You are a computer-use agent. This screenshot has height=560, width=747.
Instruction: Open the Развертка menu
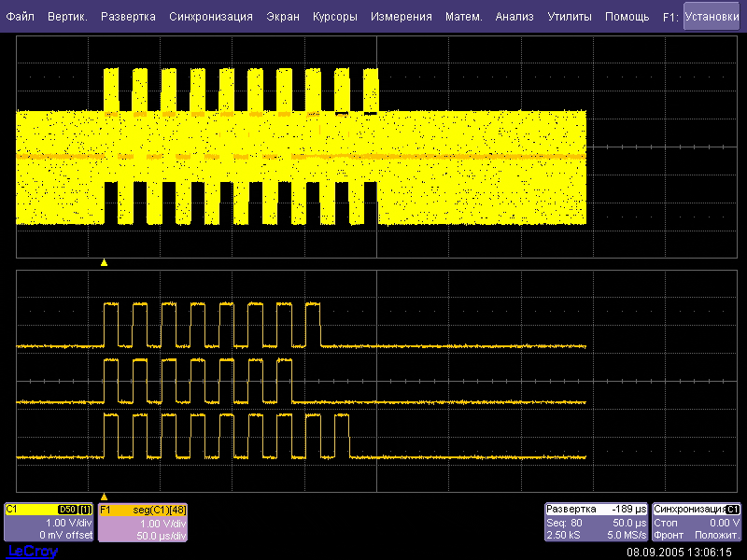click(128, 17)
